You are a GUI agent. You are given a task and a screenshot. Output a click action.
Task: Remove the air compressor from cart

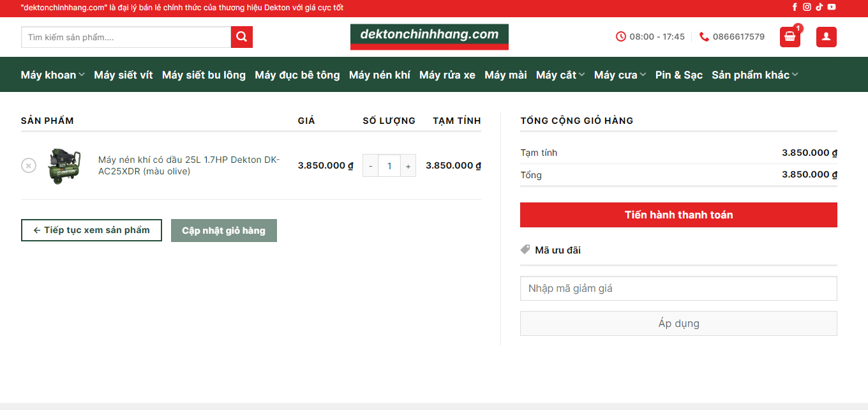pos(29,165)
